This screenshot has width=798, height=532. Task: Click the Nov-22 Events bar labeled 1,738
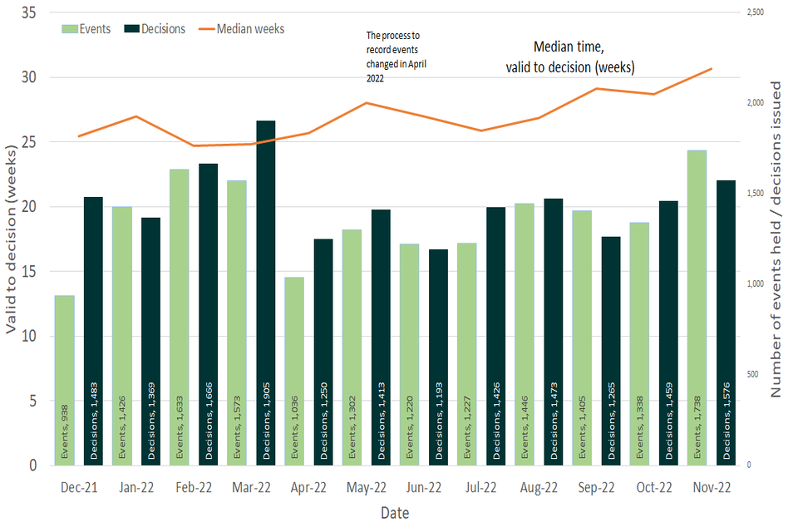697,308
